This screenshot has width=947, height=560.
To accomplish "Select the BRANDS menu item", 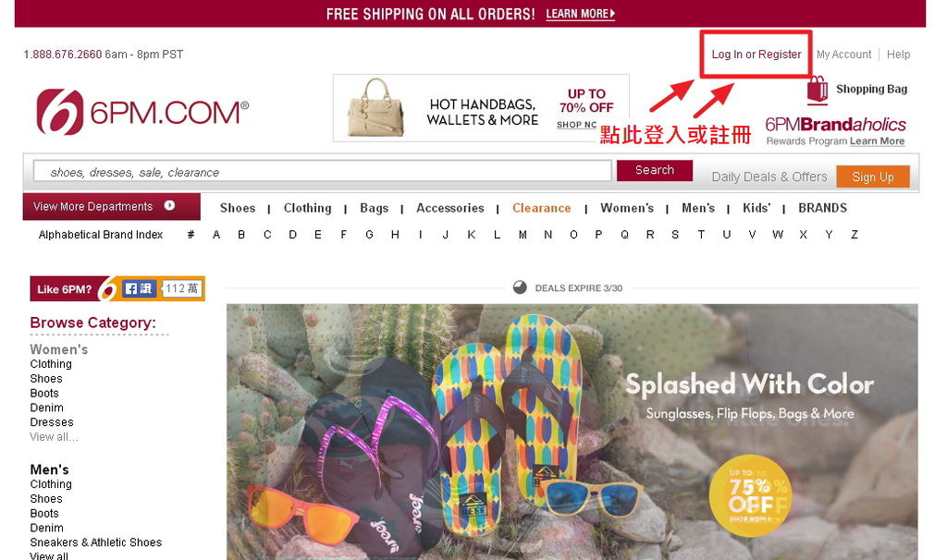I will click(822, 208).
